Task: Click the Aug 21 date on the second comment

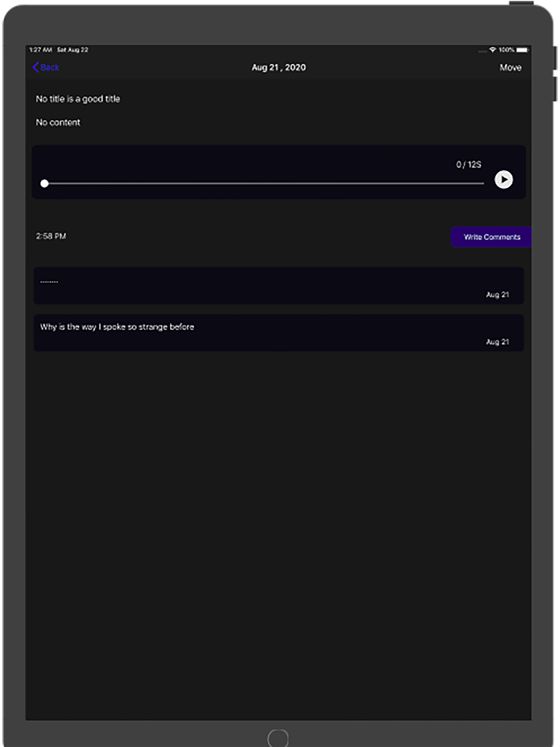Action: 497,342
